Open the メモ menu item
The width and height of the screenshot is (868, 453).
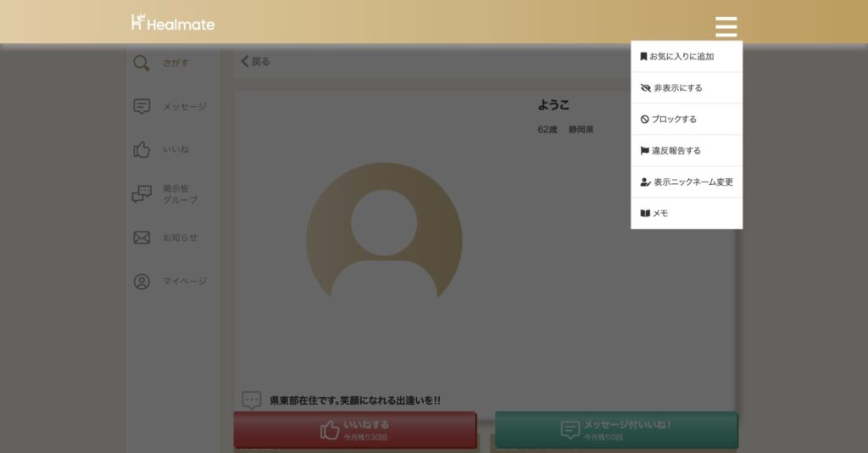pyautogui.click(x=687, y=213)
